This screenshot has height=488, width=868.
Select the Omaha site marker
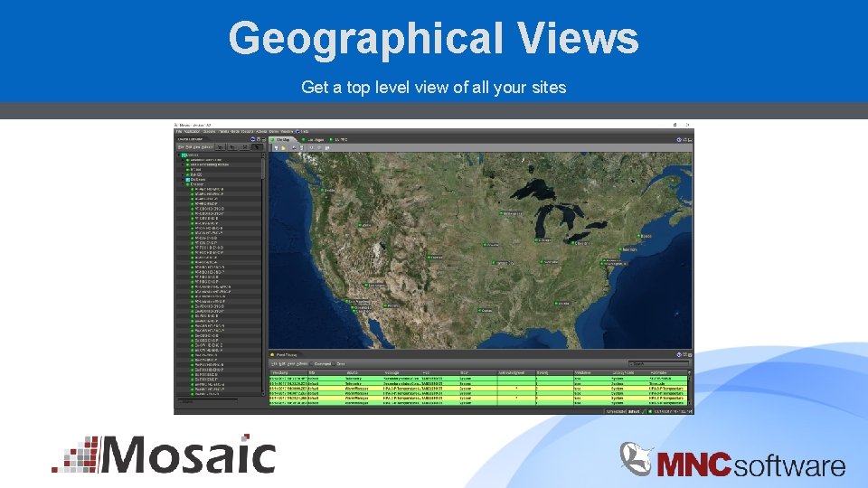485,245
